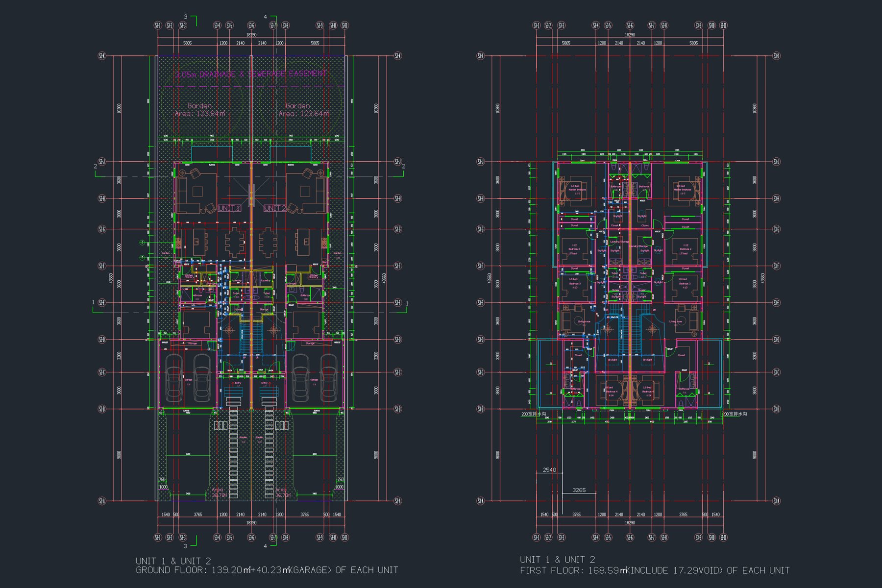This screenshot has width=882, height=588.
Task: Pick section marker "2" right of the ground floor plan
Action: point(403,167)
